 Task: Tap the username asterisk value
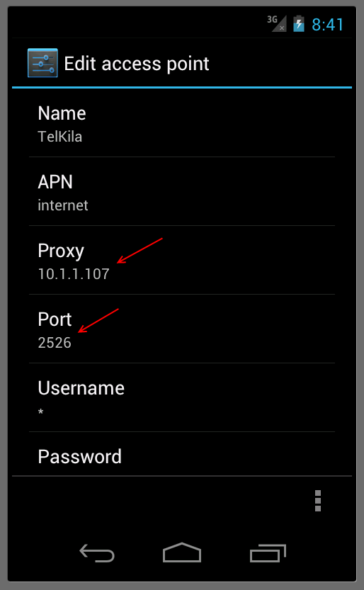(x=40, y=412)
